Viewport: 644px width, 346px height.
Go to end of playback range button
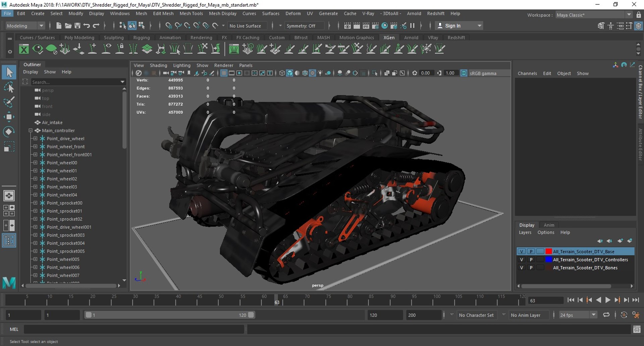click(x=635, y=300)
